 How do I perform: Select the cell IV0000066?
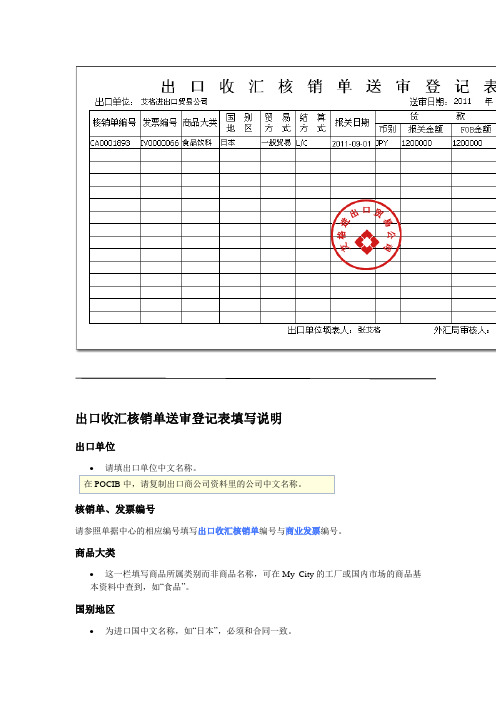coord(160,143)
